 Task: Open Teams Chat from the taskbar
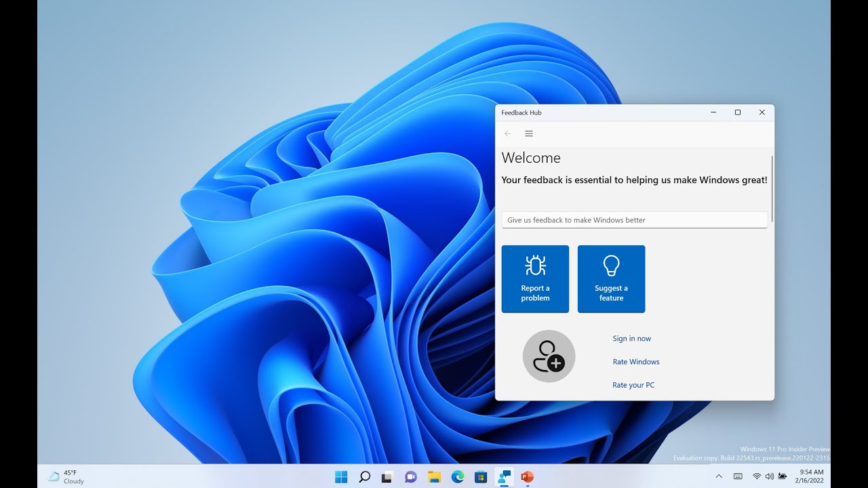pyautogui.click(x=410, y=476)
